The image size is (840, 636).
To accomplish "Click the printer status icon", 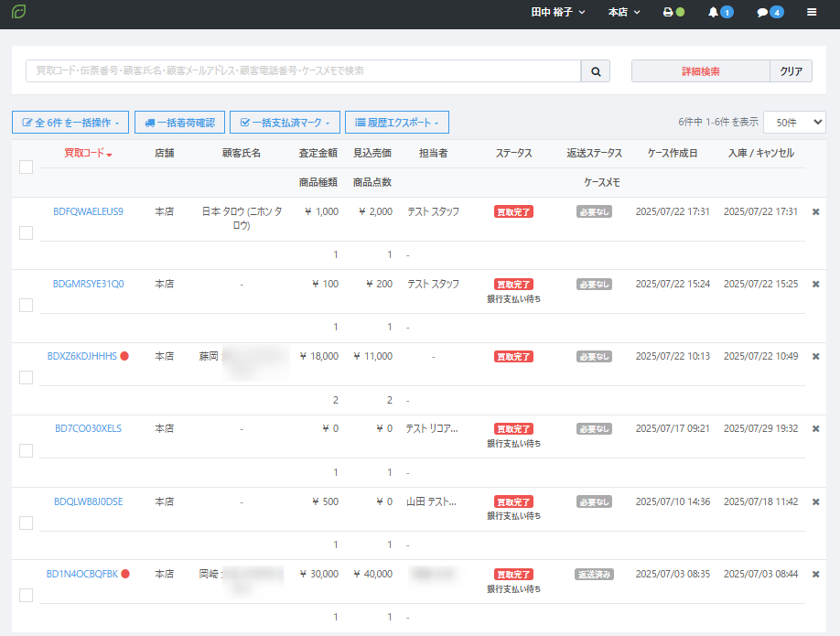I will (668, 13).
